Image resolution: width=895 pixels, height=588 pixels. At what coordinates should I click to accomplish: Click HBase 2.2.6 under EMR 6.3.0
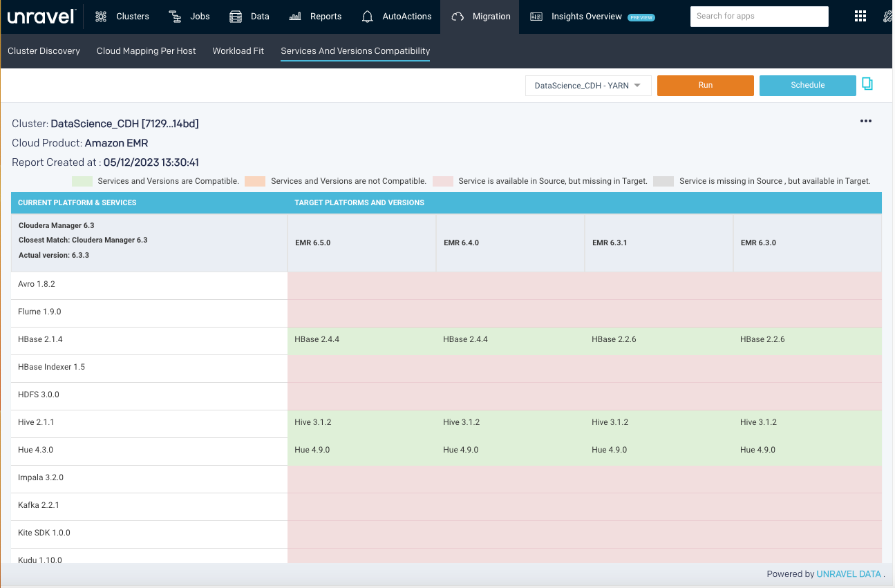[762, 339]
